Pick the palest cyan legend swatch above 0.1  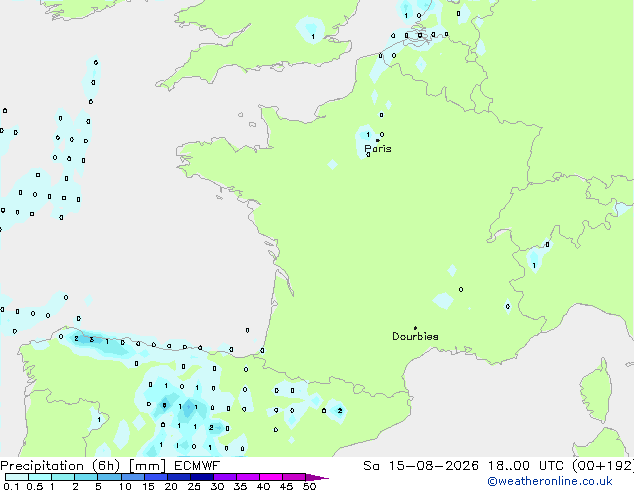(17, 477)
